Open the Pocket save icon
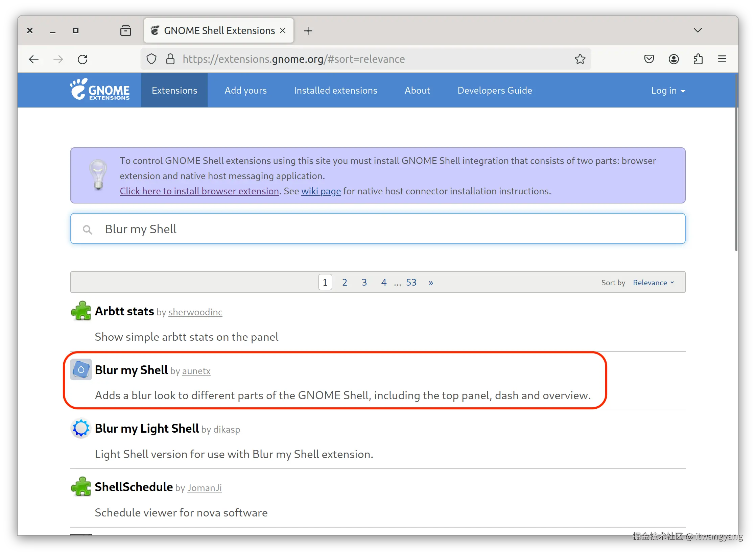The image size is (756, 555). pyautogui.click(x=649, y=59)
